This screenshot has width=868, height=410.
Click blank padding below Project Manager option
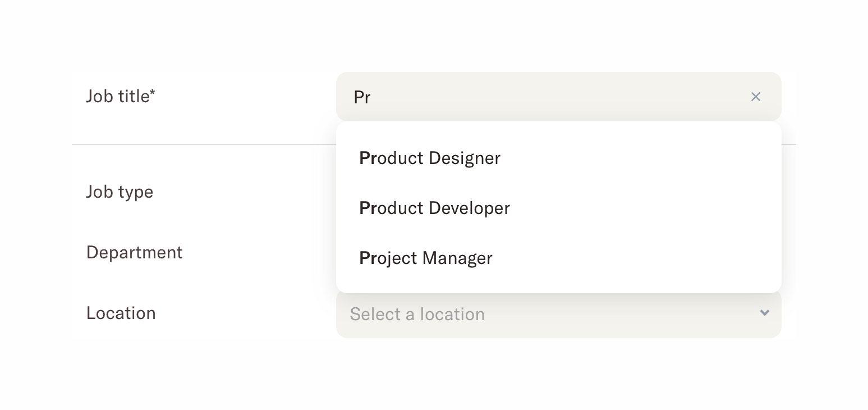[558, 285]
